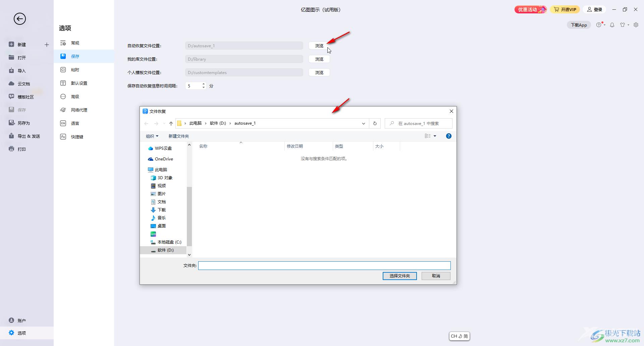Click the dialog forward arrow
Screen dimensions: 644x346
coord(156,123)
